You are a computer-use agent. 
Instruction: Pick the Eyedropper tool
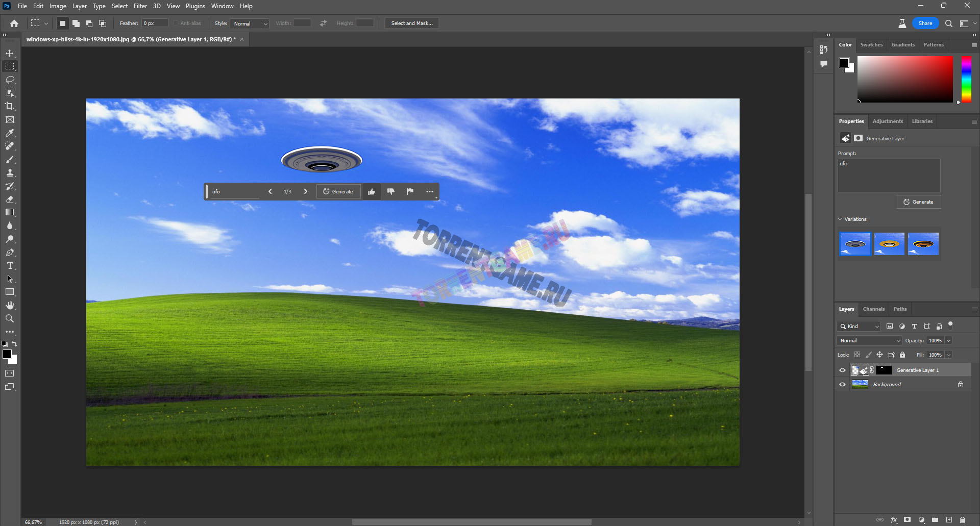point(10,133)
